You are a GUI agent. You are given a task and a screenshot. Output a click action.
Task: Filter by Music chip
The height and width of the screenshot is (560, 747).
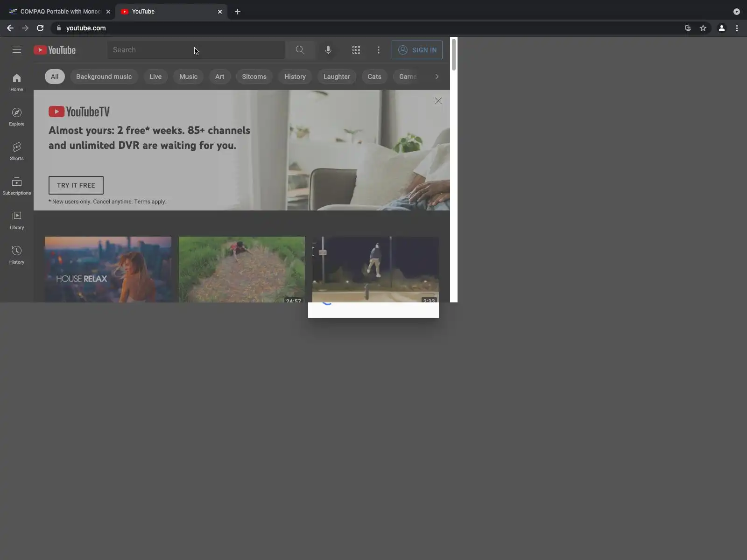click(189, 77)
